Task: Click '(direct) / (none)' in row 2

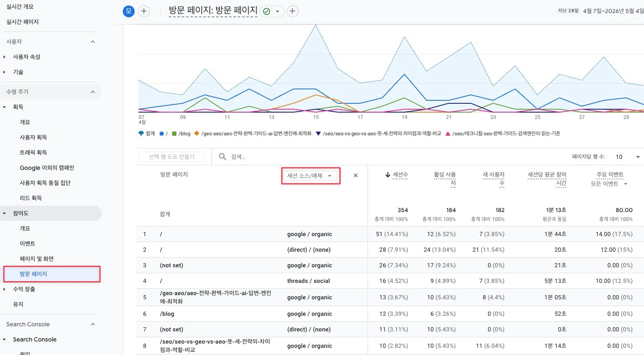Action: [309, 250]
